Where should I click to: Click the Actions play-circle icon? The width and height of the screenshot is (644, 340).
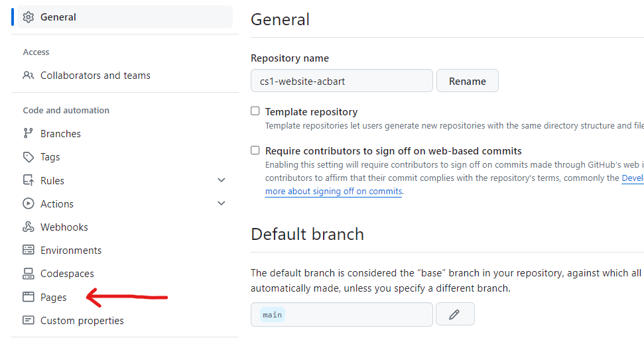coord(29,203)
